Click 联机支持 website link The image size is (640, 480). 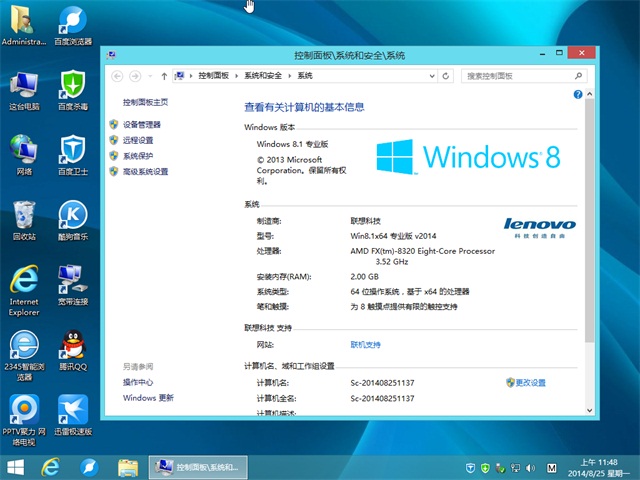[365, 344]
